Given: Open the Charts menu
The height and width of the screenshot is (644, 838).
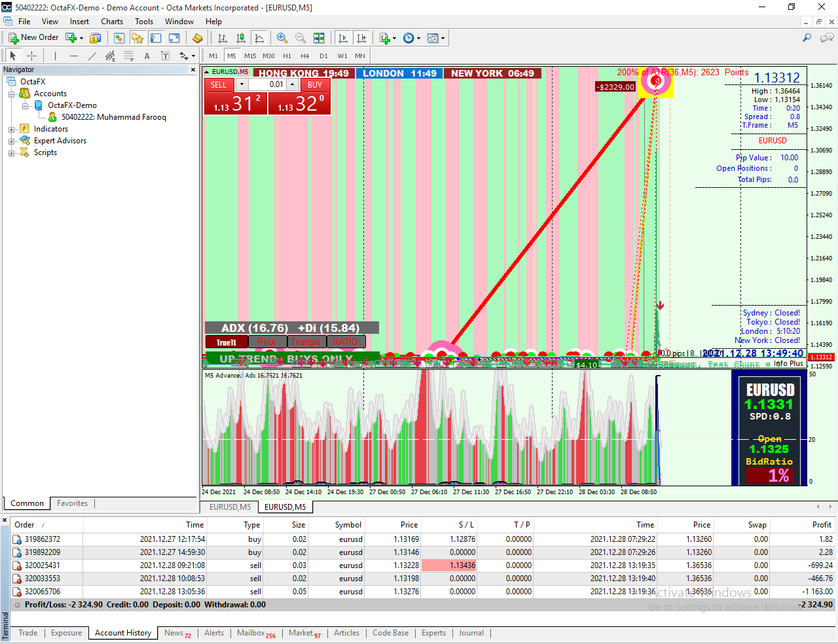Looking at the screenshot, I should pos(112,22).
